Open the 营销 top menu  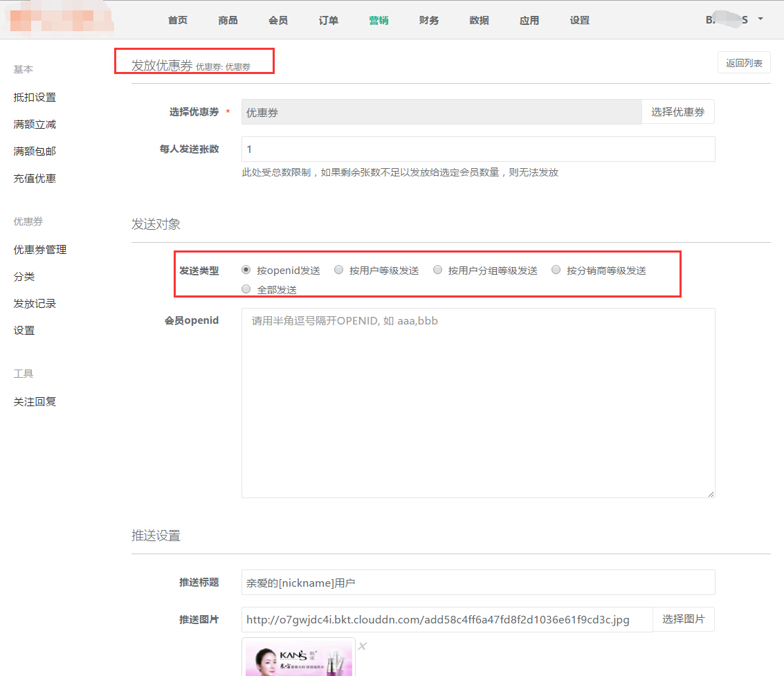(x=379, y=20)
